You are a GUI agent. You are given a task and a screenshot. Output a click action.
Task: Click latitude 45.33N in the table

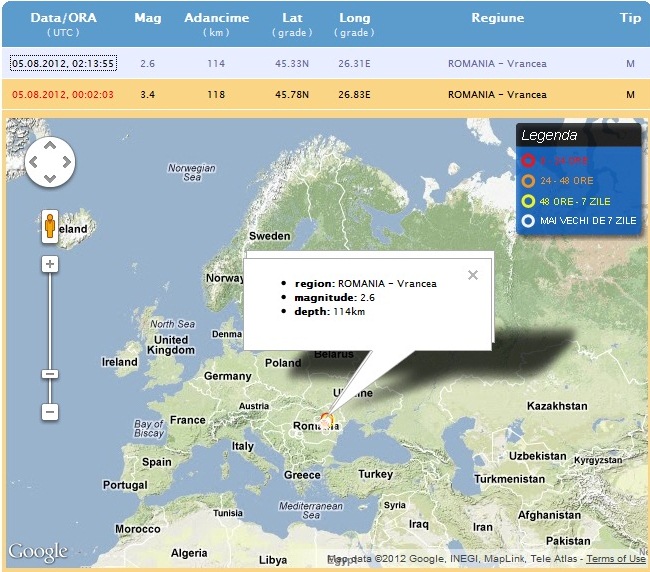[x=292, y=63]
